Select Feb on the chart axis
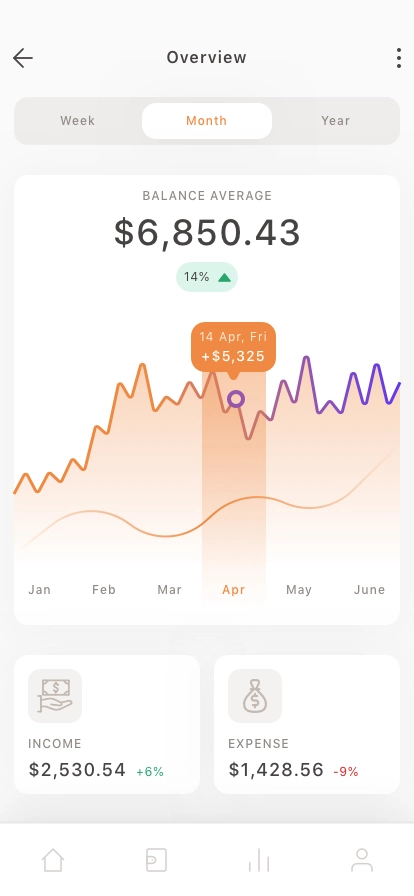The height and width of the screenshot is (896, 414). 104,590
